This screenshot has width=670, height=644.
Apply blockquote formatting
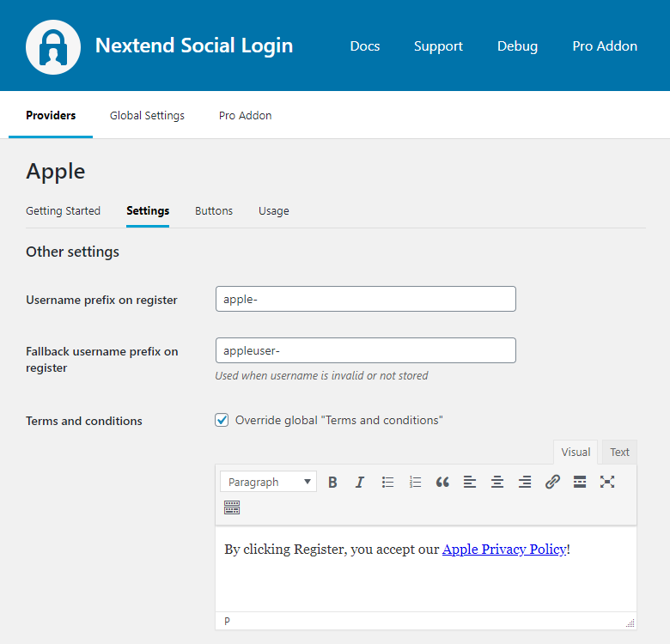(x=442, y=482)
